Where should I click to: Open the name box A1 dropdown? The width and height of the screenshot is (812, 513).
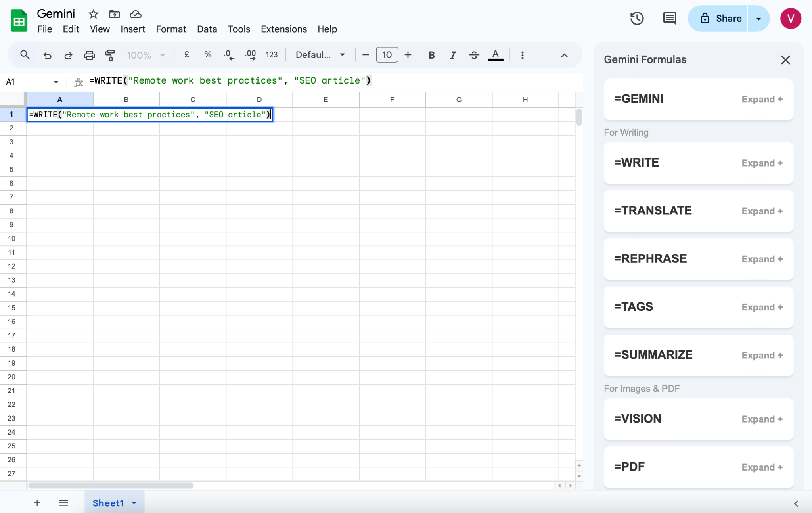click(56, 82)
